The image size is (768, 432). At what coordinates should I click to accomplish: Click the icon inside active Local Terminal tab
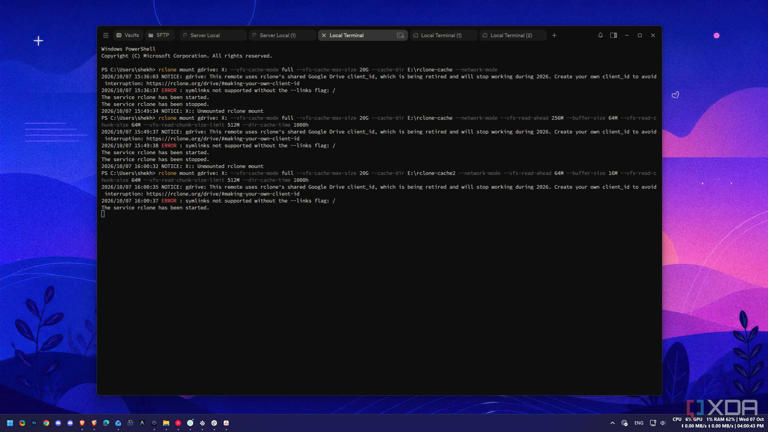(x=400, y=35)
